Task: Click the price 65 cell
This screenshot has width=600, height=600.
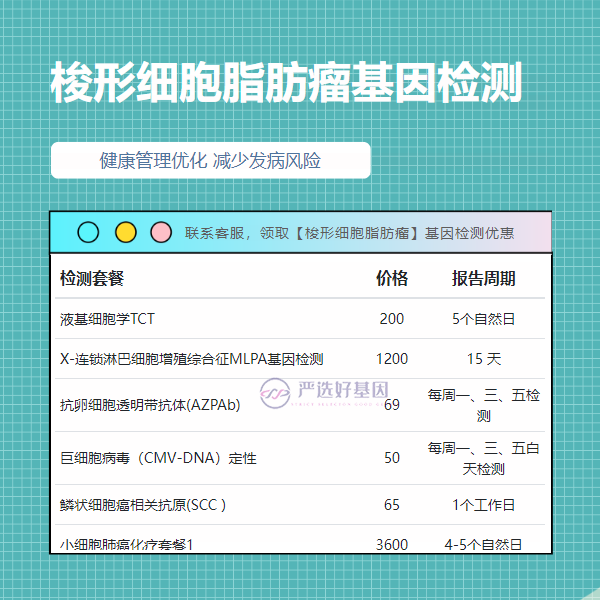Action: (392, 505)
